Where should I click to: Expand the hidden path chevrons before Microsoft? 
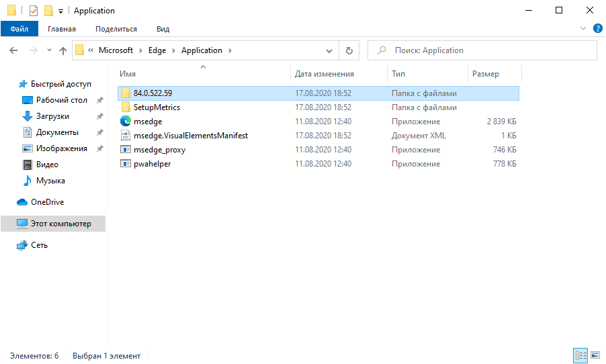[91, 50]
